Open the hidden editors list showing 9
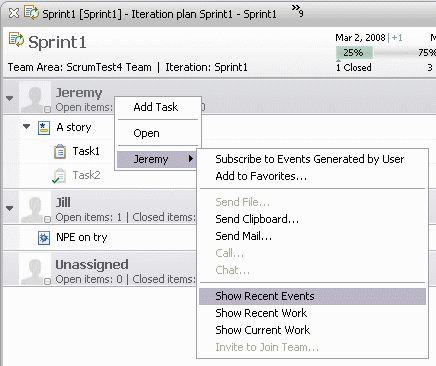 pyautogui.click(x=297, y=11)
